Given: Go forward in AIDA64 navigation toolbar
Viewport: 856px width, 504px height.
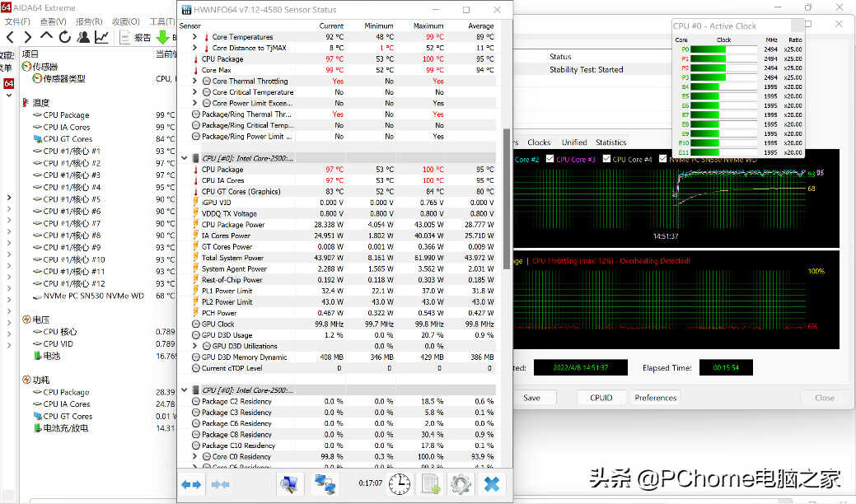Looking at the screenshot, I should (28, 37).
